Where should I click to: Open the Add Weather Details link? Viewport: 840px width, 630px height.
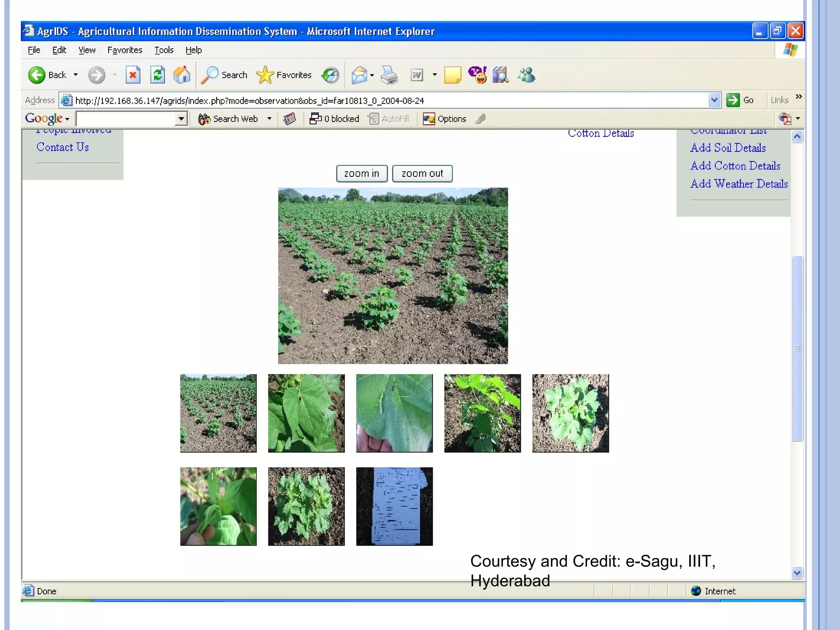(739, 184)
